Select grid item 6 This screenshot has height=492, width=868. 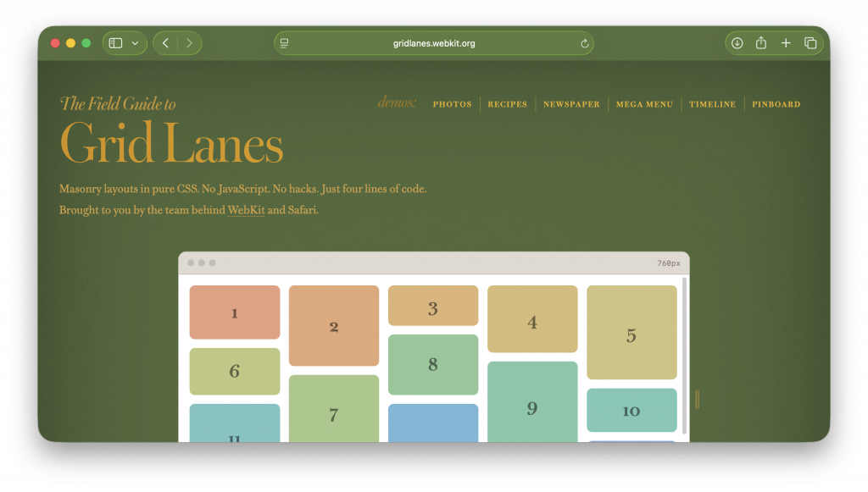pos(235,372)
